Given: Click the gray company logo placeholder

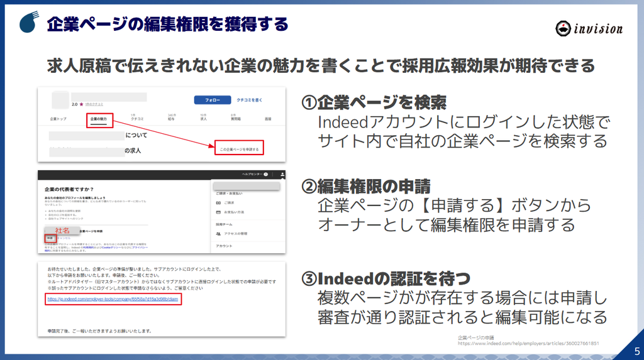Looking at the screenshot, I should coord(60,101).
